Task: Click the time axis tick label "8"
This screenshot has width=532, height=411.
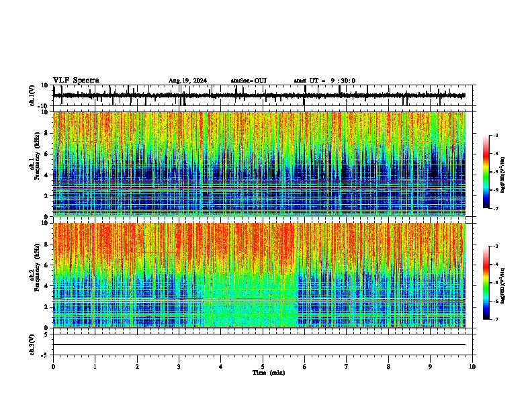Action: (x=388, y=367)
